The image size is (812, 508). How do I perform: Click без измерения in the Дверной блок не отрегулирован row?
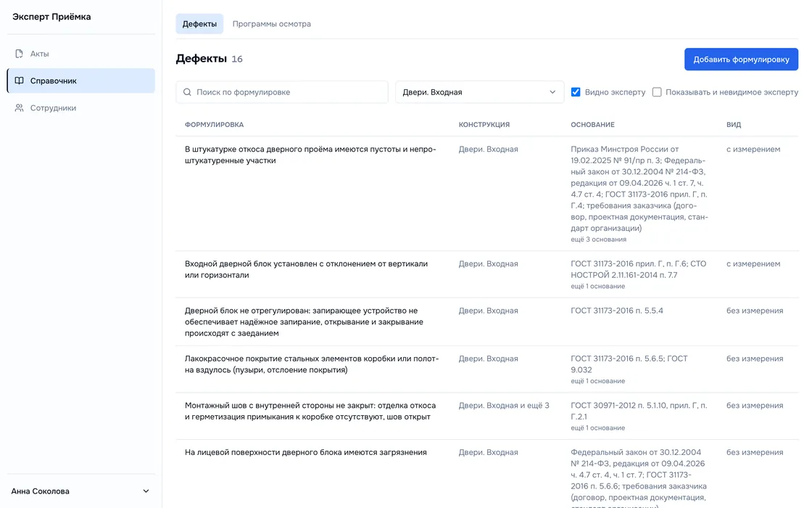click(x=755, y=311)
